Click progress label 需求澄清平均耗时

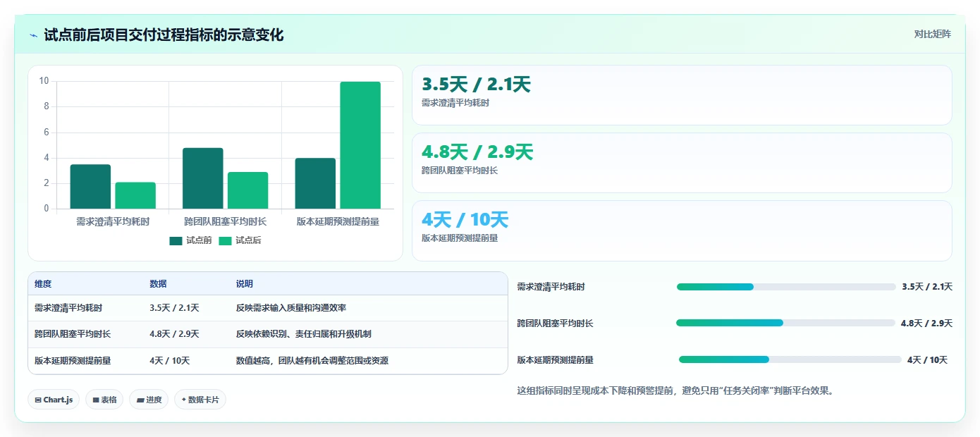[551, 287]
